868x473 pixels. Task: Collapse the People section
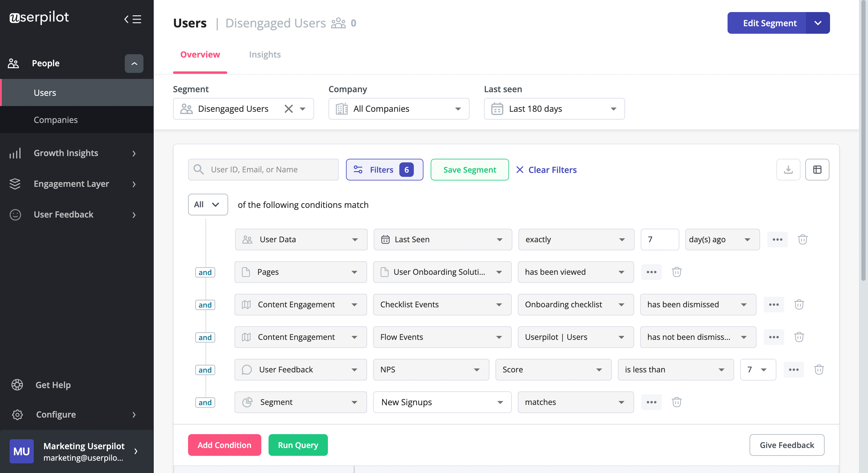[x=134, y=63]
